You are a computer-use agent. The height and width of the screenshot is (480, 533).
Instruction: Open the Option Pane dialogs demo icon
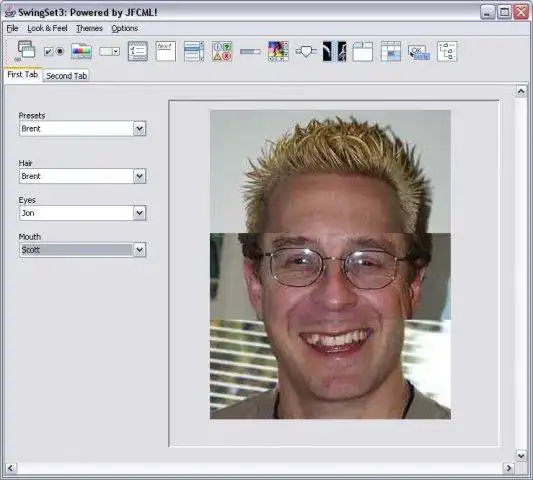[x=222, y=51]
